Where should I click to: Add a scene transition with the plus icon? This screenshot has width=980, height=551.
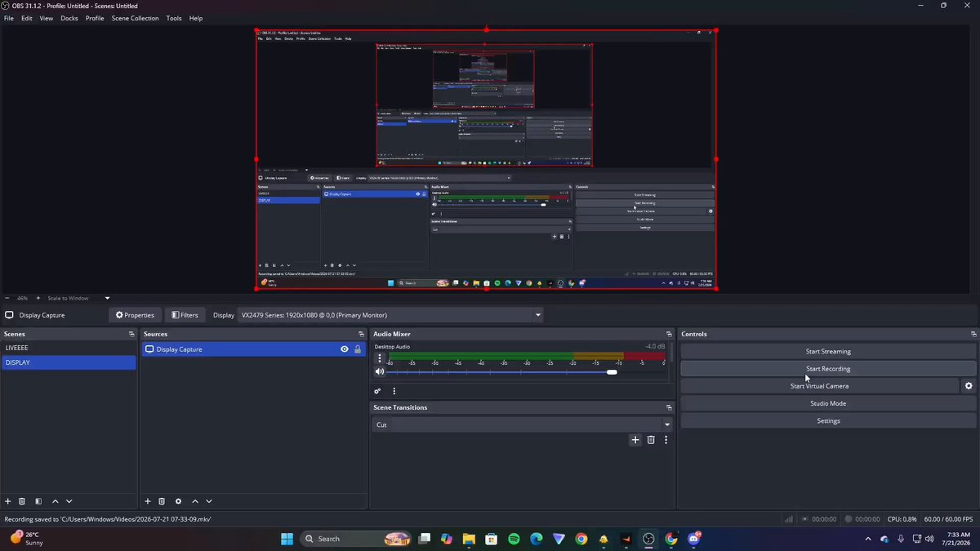[635, 440]
